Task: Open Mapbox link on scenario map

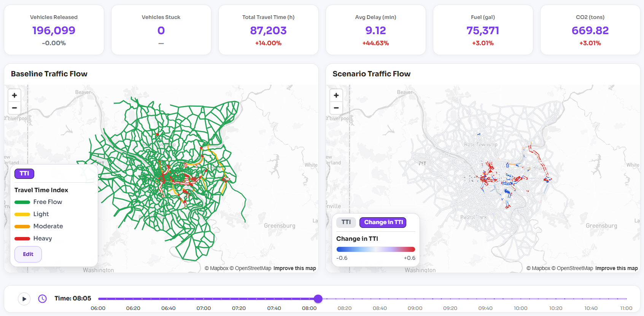Action: [x=538, y=268]
